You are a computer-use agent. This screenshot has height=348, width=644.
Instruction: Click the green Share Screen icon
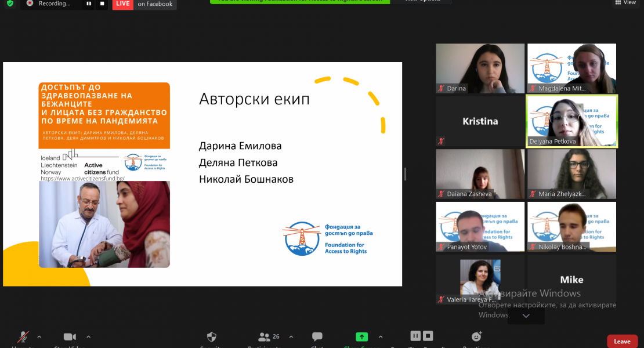point(361,337)
